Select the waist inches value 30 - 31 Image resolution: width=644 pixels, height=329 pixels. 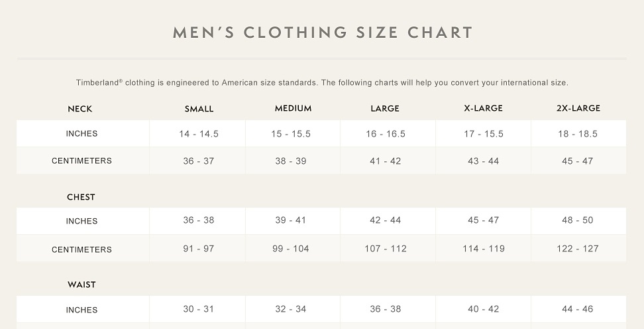pyautogui.click(x=199, y=309)
